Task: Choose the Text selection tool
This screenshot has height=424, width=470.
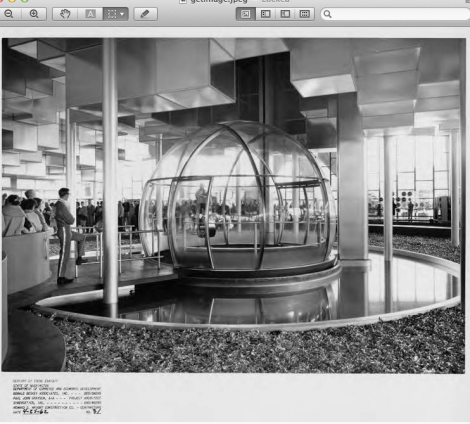Action: 90,14
